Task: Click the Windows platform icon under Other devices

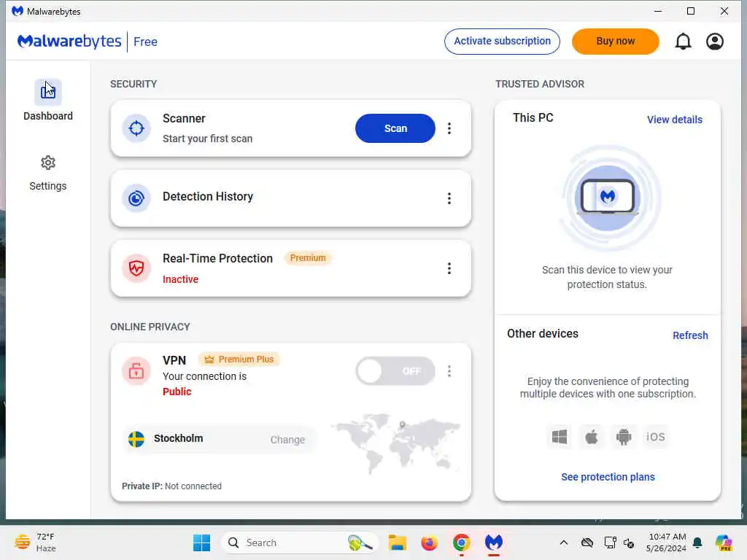Action: (560, 437)
